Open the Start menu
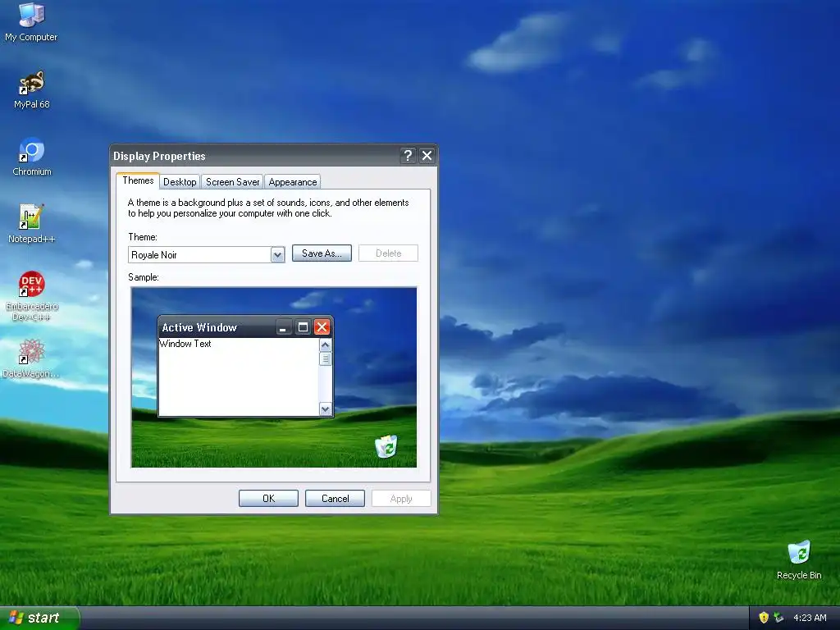The height and width of the screenshot is (630, 840). click(39, 618)
